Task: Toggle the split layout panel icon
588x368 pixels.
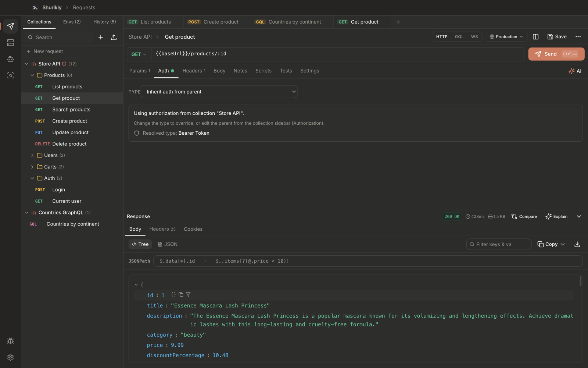Action: coord(535,37)
